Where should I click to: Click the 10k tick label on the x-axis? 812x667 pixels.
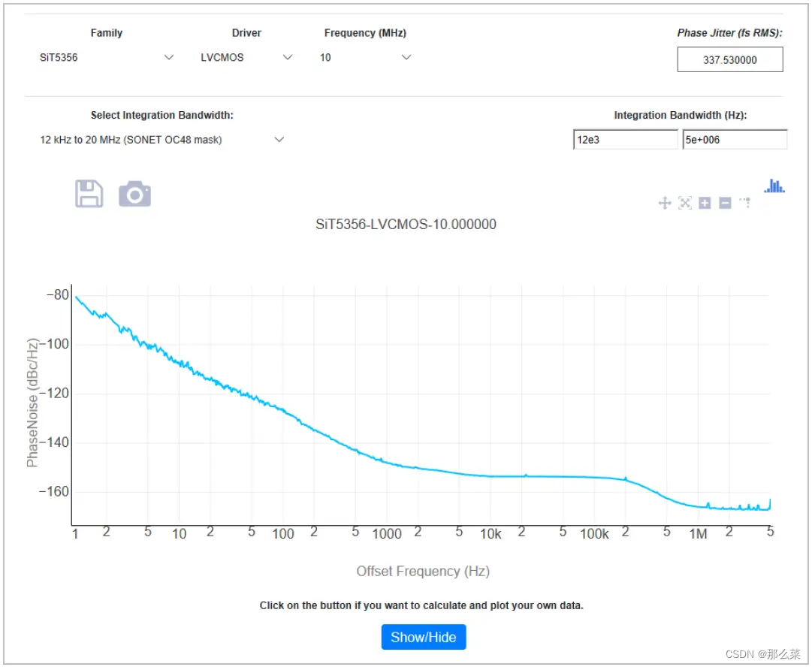[491, 534]
